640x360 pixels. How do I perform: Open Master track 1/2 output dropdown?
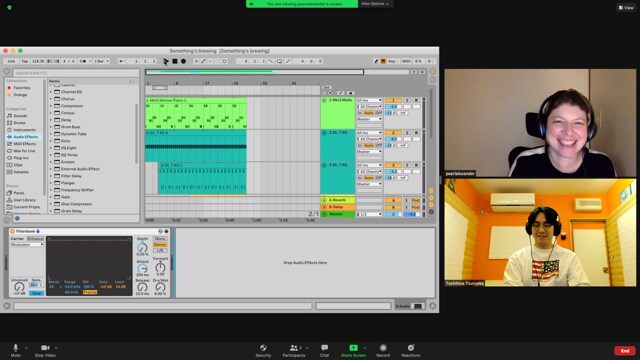tap(369, 214)
